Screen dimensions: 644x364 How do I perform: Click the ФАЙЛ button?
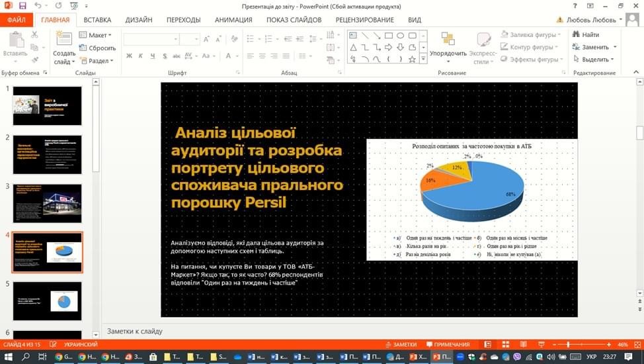click(x=17, y=20)
